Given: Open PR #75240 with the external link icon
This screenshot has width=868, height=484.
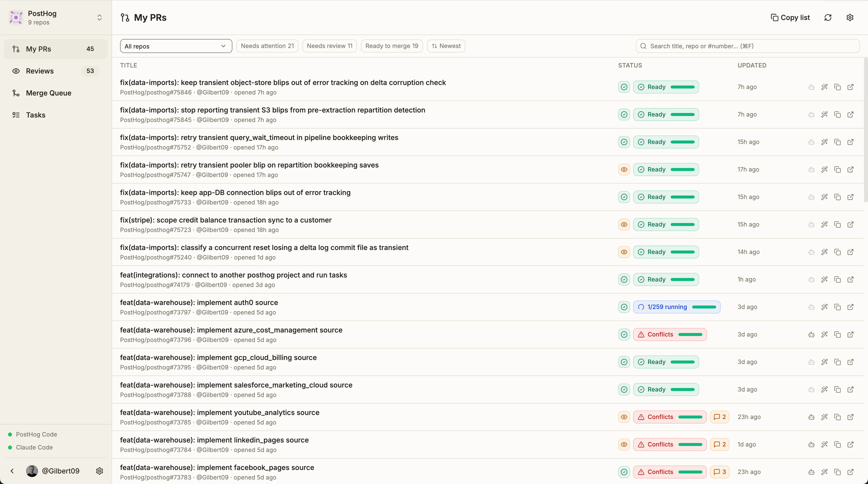Looking at the screenshot, I should [x=850, y=252].
